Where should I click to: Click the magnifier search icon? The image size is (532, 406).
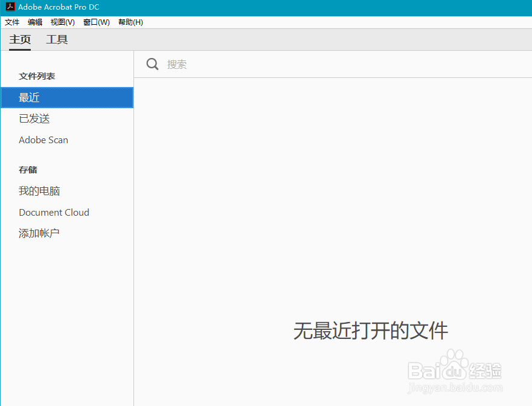152,64
